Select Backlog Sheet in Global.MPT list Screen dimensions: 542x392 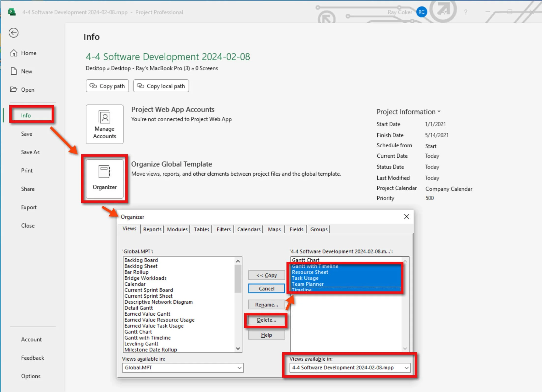click(x=141, y=266)
